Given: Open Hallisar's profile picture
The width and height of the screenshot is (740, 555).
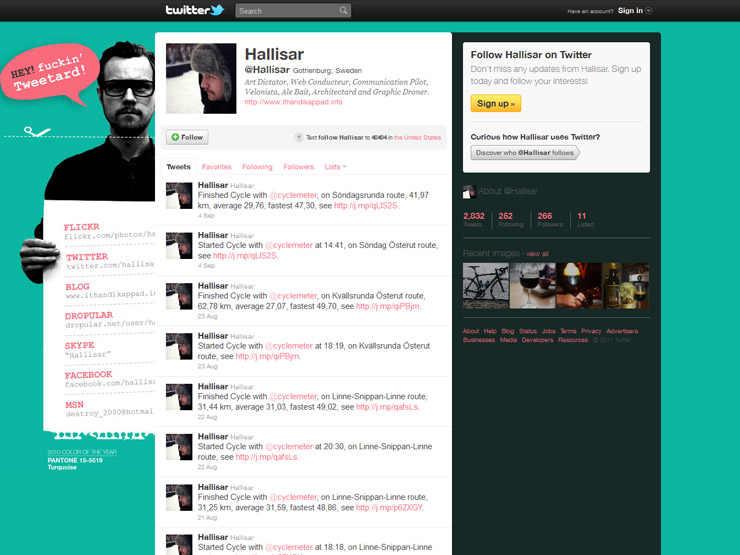Looking at the screenshot, I should pos(201,78).
